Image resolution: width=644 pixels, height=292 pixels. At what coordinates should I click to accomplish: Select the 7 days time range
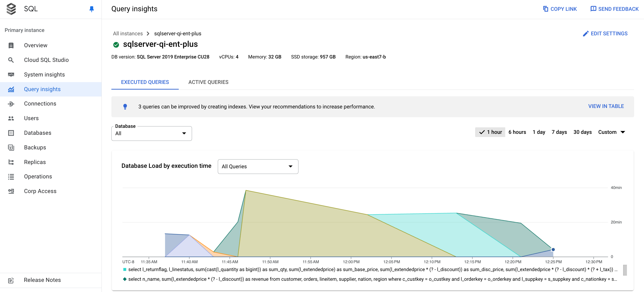[559, 132]
